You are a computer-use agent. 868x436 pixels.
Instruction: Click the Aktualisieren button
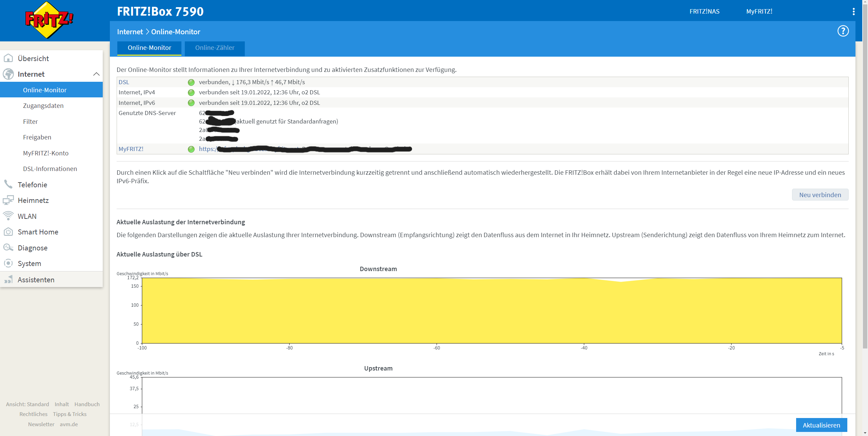(821, 425)
